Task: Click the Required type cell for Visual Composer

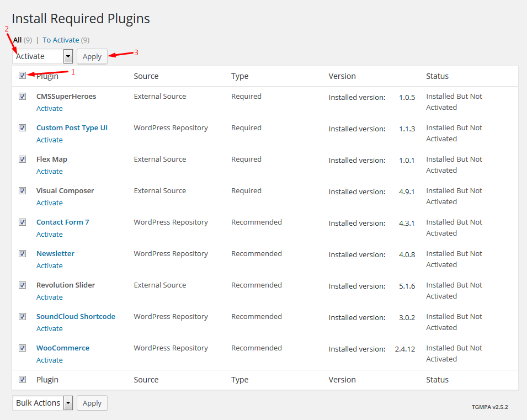Action: tap(246, 190)
